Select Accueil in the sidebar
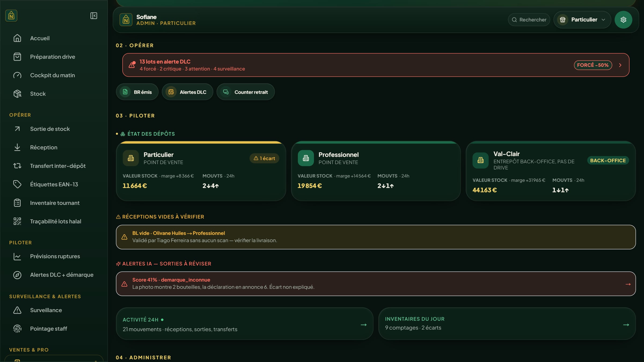The height and width of the screenshot is (362, 644). pyautogui.click(x=54, y=38)
